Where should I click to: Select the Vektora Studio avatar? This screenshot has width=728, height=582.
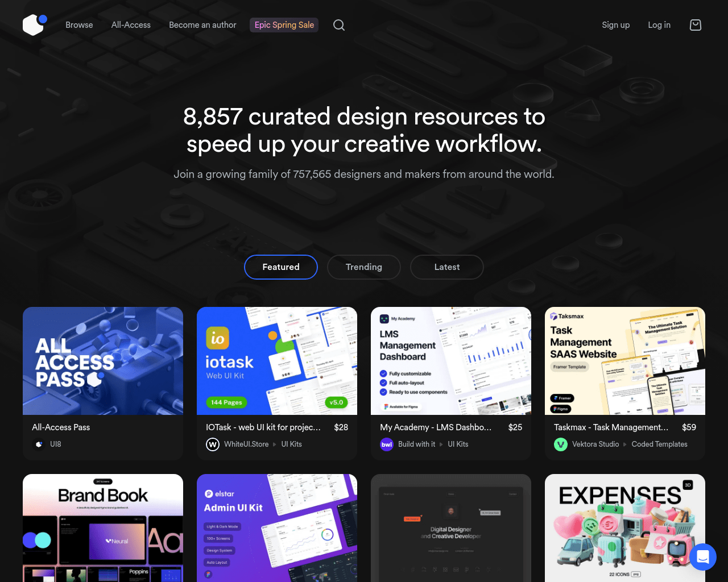pyautogui.click(x=561, y=444)
